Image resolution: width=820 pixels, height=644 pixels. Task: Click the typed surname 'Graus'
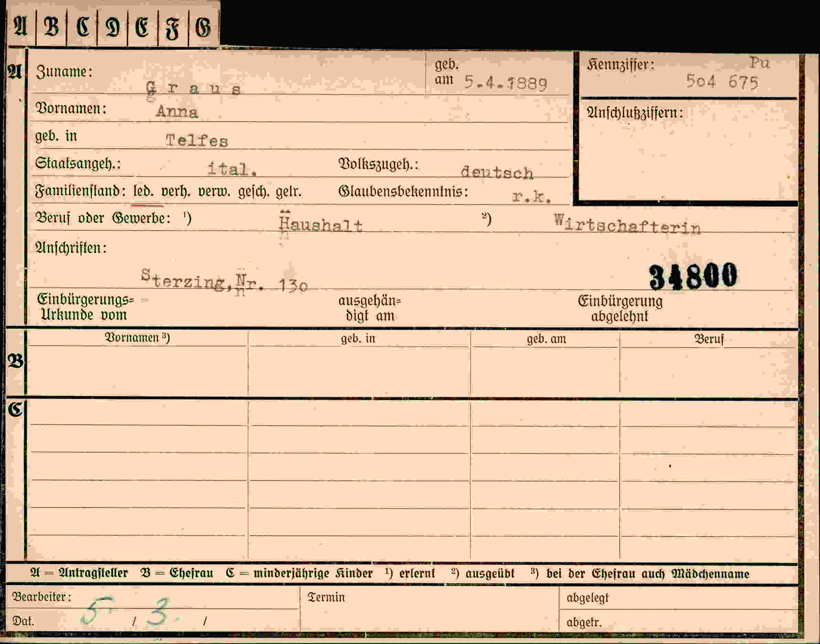(x=193, y=89)
